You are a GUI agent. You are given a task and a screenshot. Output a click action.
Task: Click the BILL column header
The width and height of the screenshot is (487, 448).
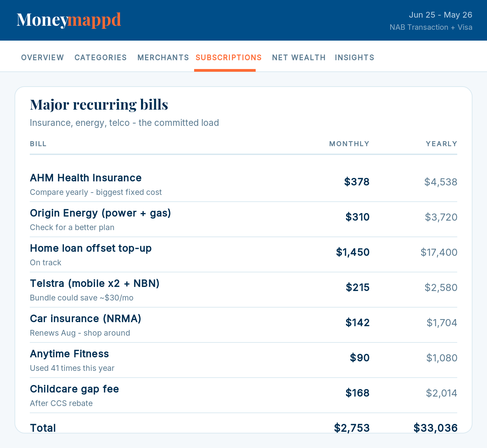click(x=38, y=144)
